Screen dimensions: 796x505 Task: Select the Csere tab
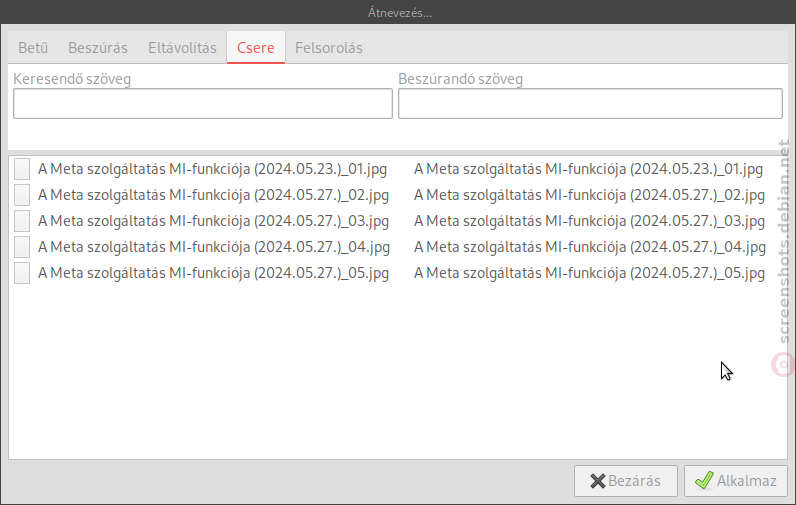256,48
